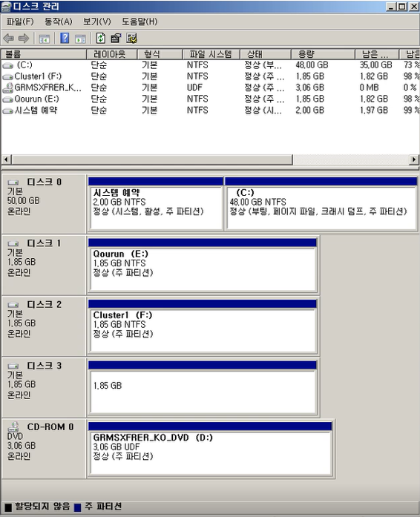Click the 73 % free percentage cell
The image size is (420, 517).
tap(411, 65)
